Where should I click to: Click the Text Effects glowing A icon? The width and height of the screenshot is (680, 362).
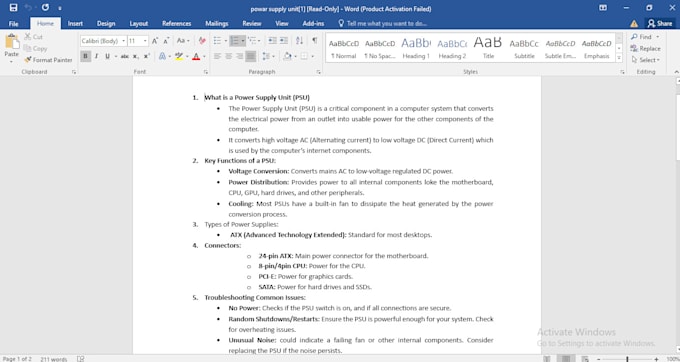pos(163,56)
